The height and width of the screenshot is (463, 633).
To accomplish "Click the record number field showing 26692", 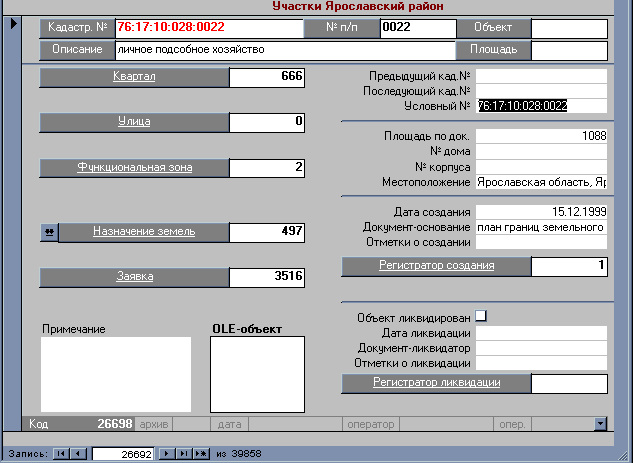I will [x=124, y=453].
